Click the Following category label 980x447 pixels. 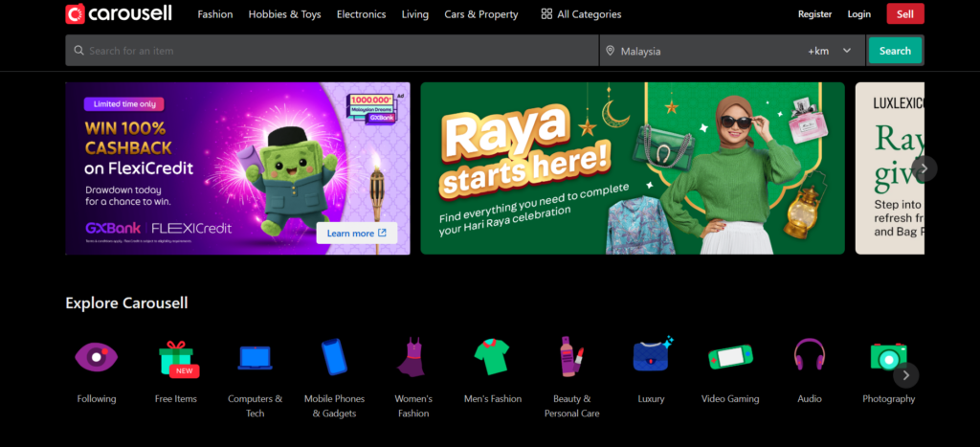click(x=97, y=399)
